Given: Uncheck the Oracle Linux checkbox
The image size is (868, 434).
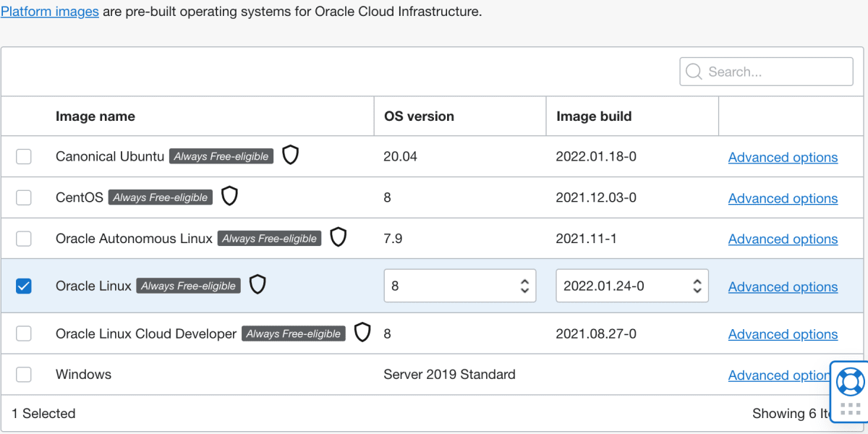Looking at the screenshot, I should point(24,286).
